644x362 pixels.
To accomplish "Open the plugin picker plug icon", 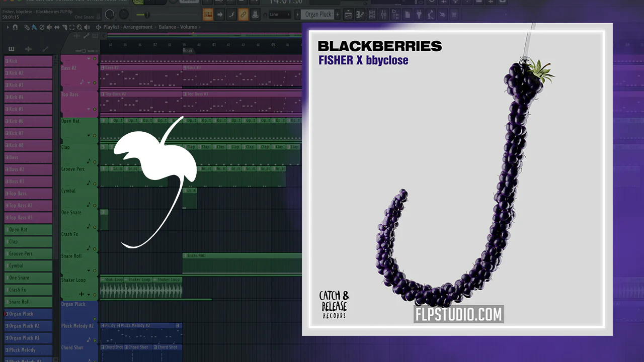I will tap(419, 15).
